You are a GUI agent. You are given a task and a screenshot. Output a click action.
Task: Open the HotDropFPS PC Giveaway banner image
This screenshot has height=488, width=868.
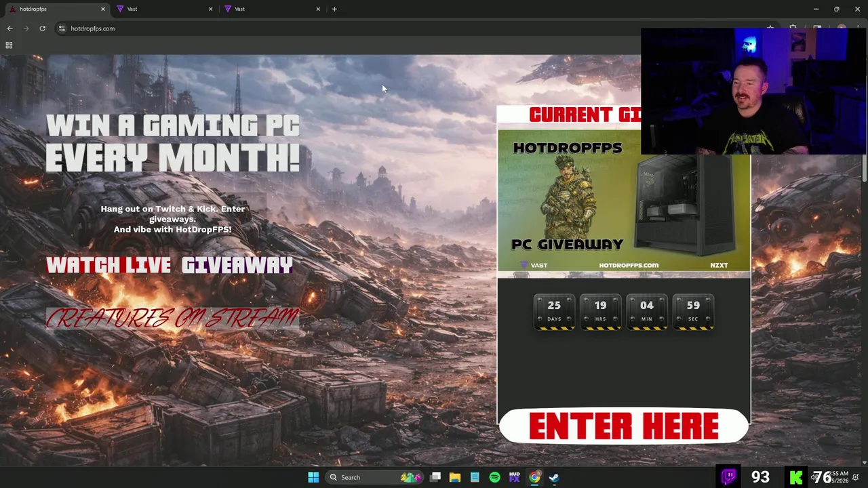point(624,201)
